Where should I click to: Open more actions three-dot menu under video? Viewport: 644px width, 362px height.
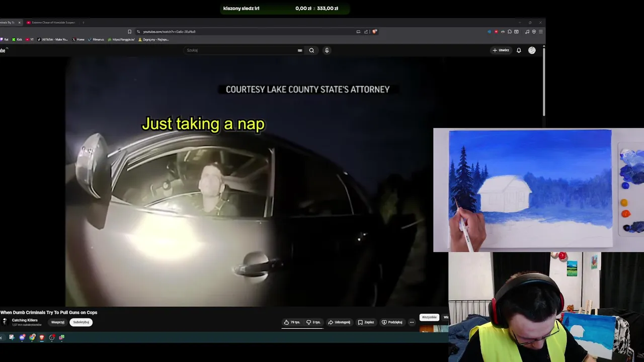tap(412, 322)
